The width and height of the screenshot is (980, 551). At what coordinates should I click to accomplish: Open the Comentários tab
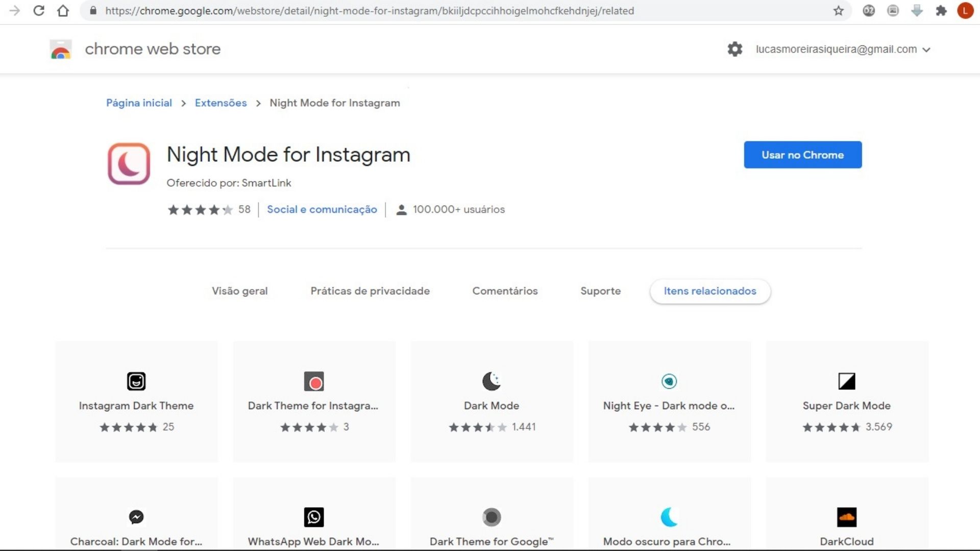click(505, 291)
